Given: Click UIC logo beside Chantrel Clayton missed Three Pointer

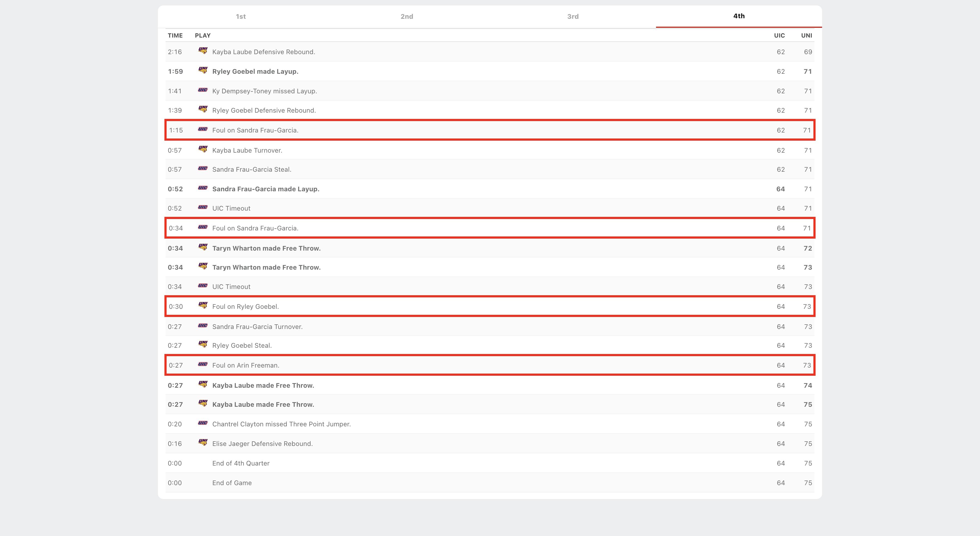Looking at the screenshot, I should pyautogui.click(x=203, y=423).
